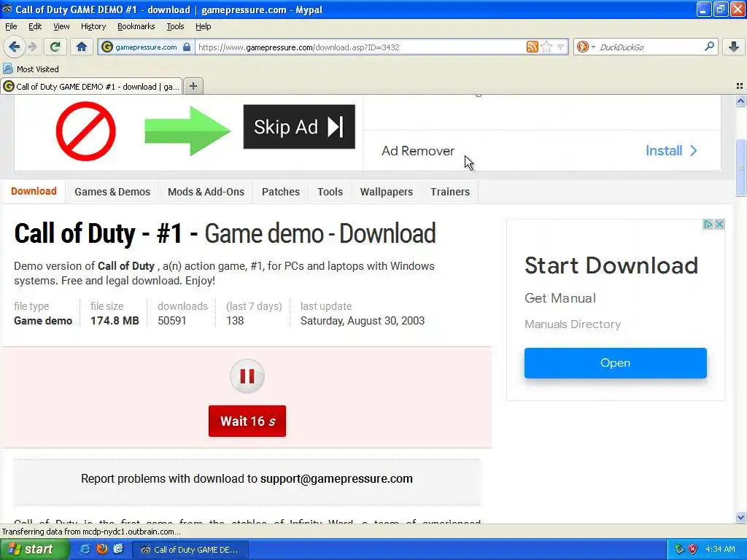The height and width of the screenshot is (560, 747).
Task: Click the search magnifier icon
Action: click(709, 46)
